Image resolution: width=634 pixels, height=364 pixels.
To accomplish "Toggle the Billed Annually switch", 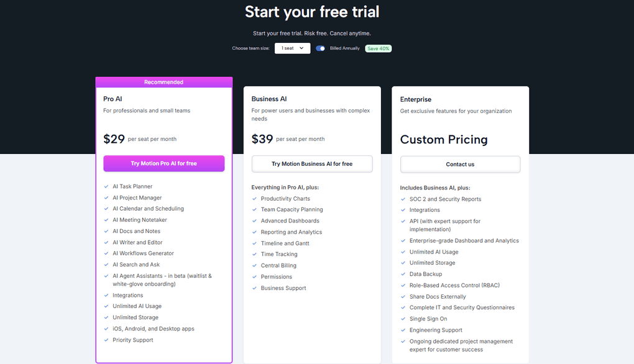I will [x=319, y=48].
